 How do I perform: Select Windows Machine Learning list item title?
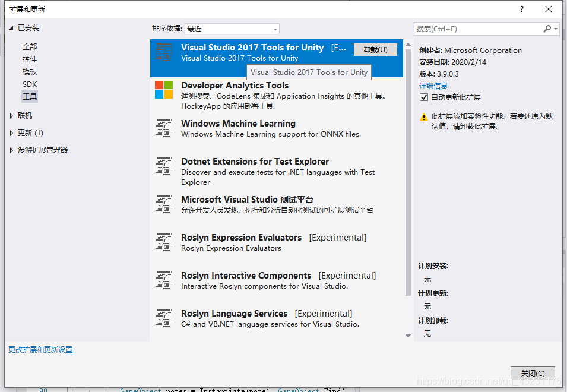pyautogui.click(x=238, y=124)
